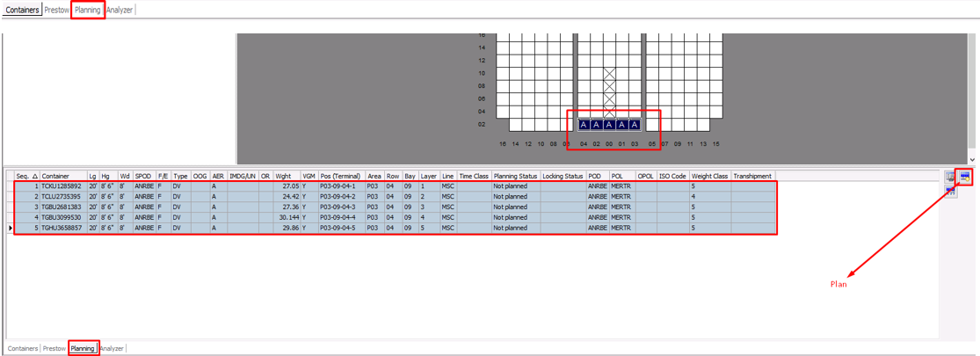Select container TCLU2735395 cell
Viewport: 980px width, 356px height.
pos(63,196)
